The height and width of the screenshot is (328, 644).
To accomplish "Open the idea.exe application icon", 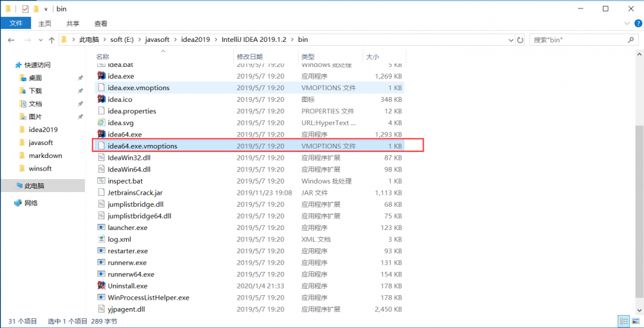I will pos(101,76).
